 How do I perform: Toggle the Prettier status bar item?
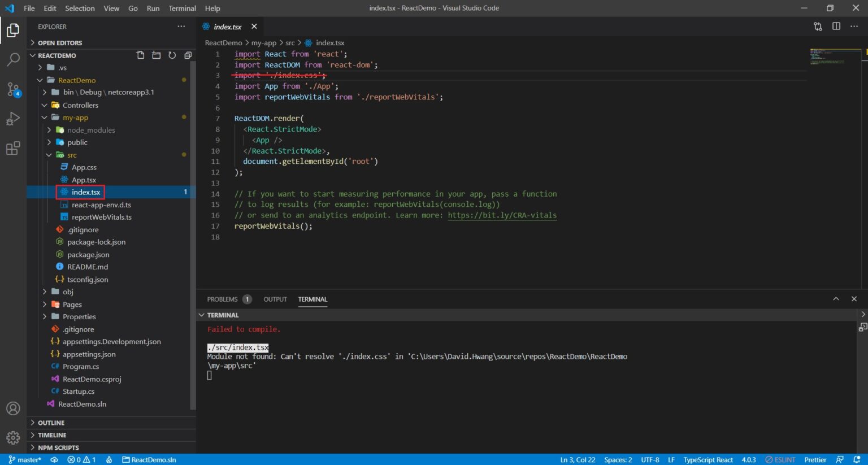(815, 460)
